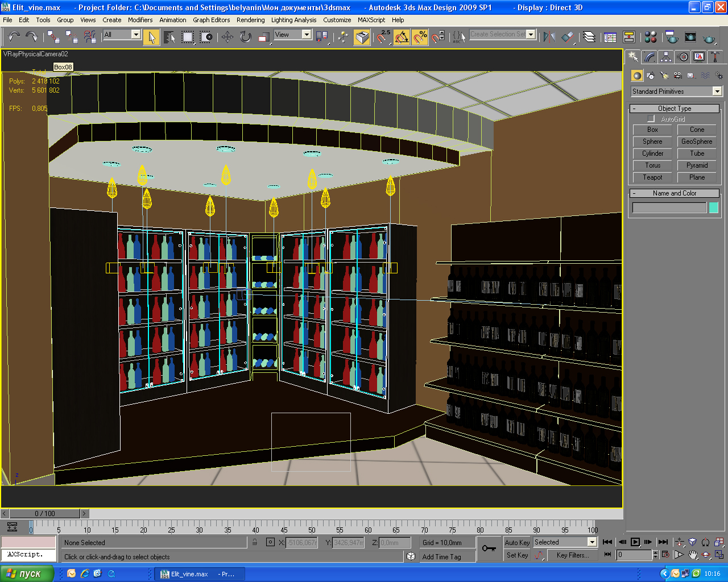
Task: Select the Rotate tool in toolbar
Action: click(x=245, y=38)
